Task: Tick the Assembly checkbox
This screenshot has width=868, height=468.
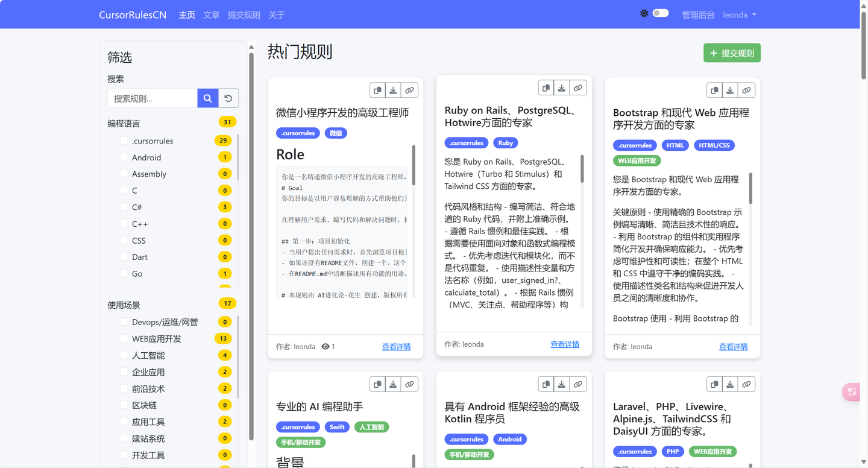Action: click(124, 174)
